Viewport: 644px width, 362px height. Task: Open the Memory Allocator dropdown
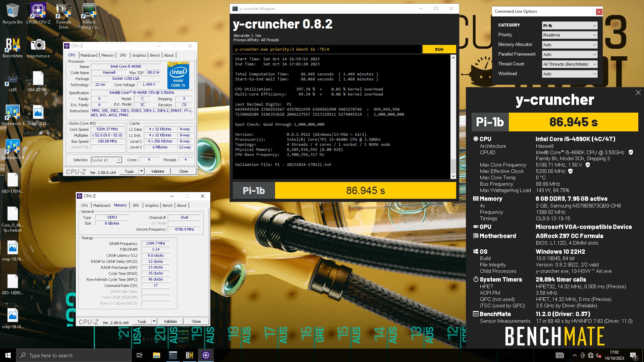[x=570, y=45]
